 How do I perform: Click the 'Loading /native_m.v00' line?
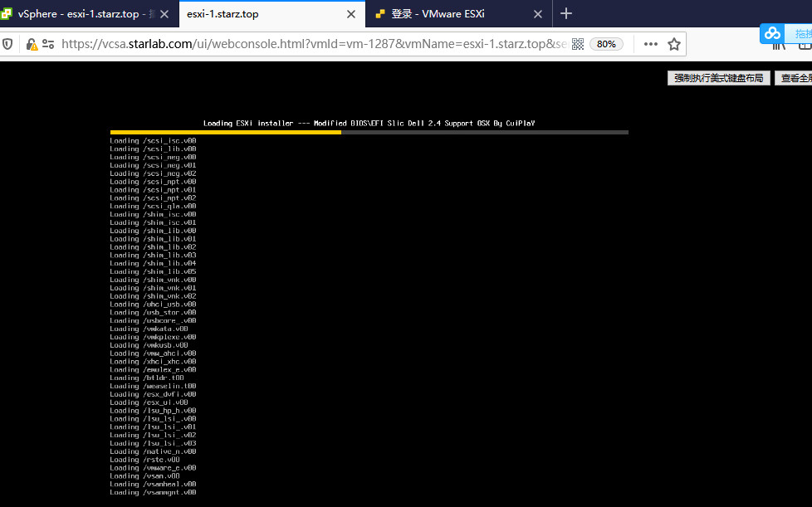point(153,451)
